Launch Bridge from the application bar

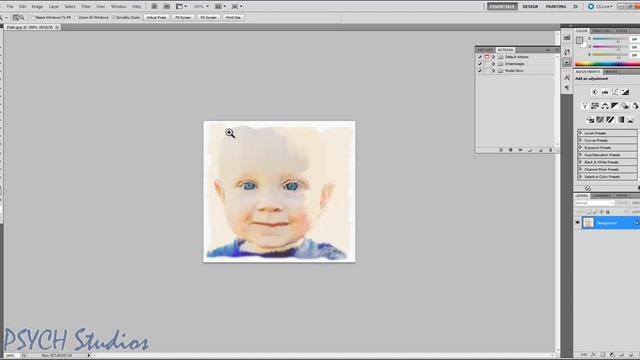pyautogui.click(x=154, y=7)
